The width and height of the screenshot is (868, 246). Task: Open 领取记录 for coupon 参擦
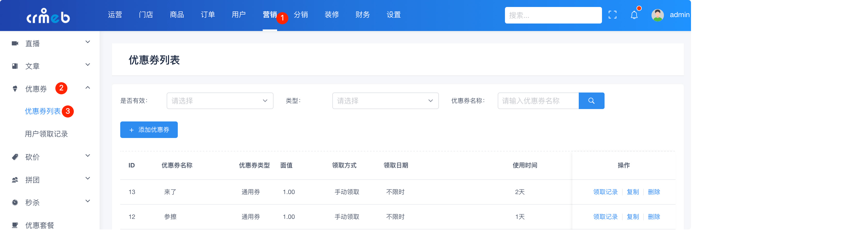pos(605,217)
